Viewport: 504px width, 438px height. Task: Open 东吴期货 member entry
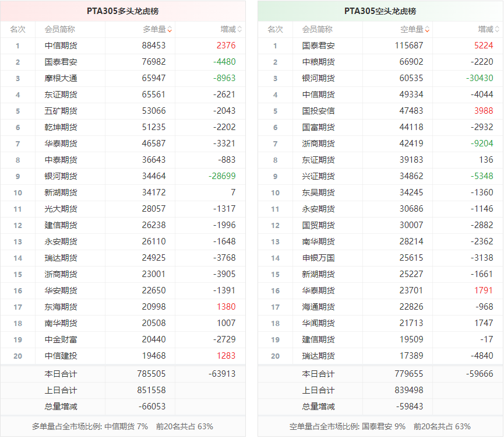[318, 192]
